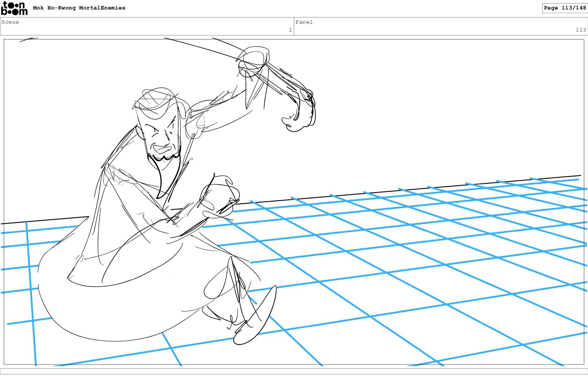This screenshot has height=380, width=588.
Task: Click the 'Page 113/148' box
Action: coord(564,8)
